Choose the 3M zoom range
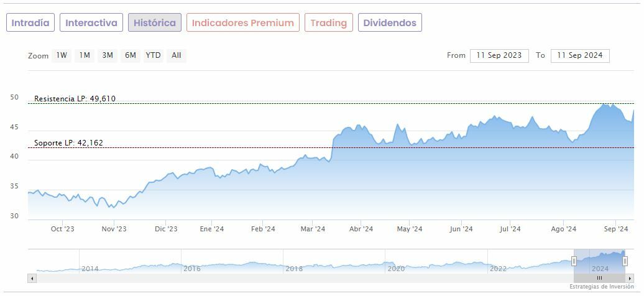The image size is (644, 296). tap(108, 55)
